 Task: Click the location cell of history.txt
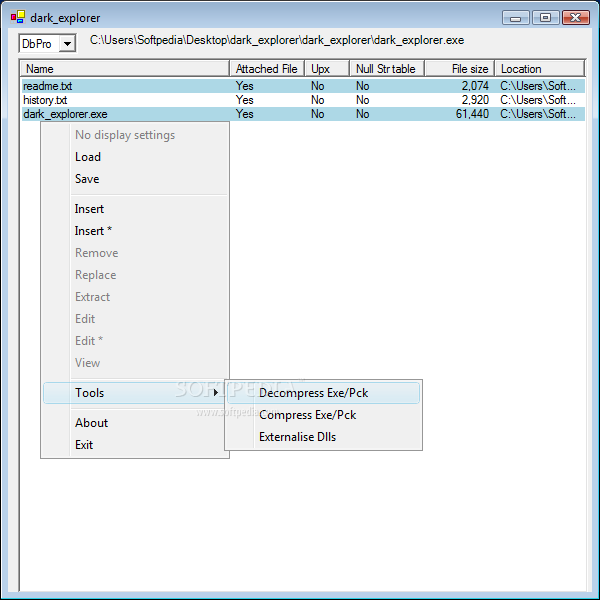point(538,100)
